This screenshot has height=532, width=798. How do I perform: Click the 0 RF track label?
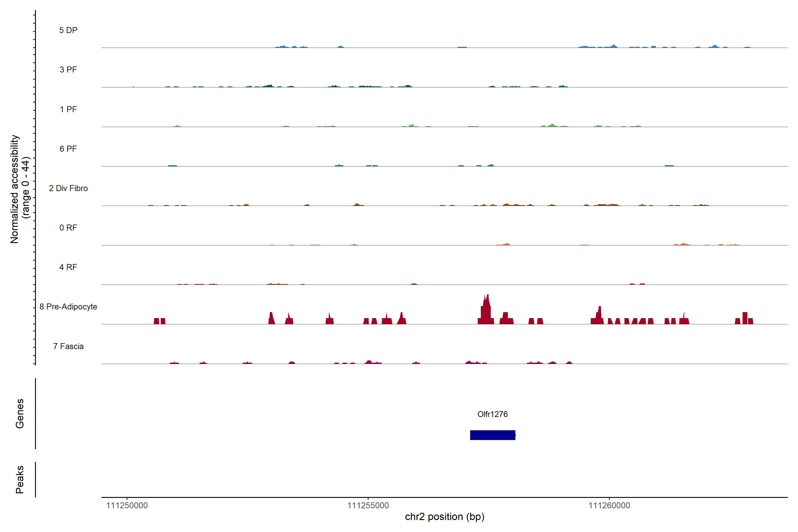(x=68, y=228)
